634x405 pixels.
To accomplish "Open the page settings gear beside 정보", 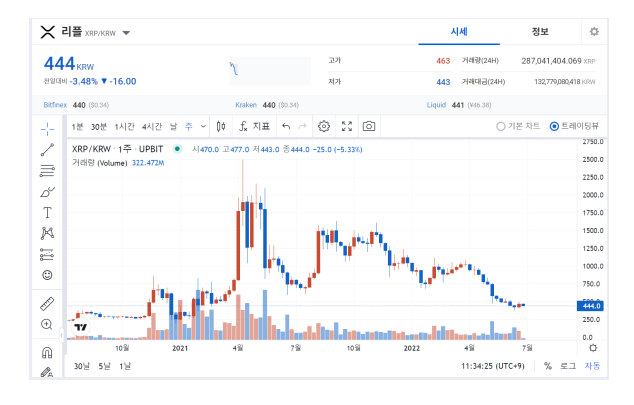I will (594, 32).
